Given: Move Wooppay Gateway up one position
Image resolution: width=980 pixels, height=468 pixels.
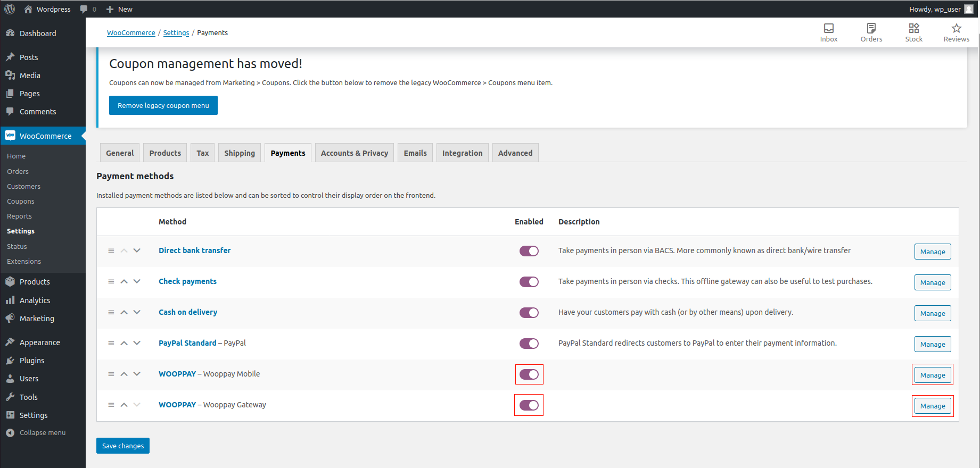Looking at the screenshot, I should tap(124, 405).
